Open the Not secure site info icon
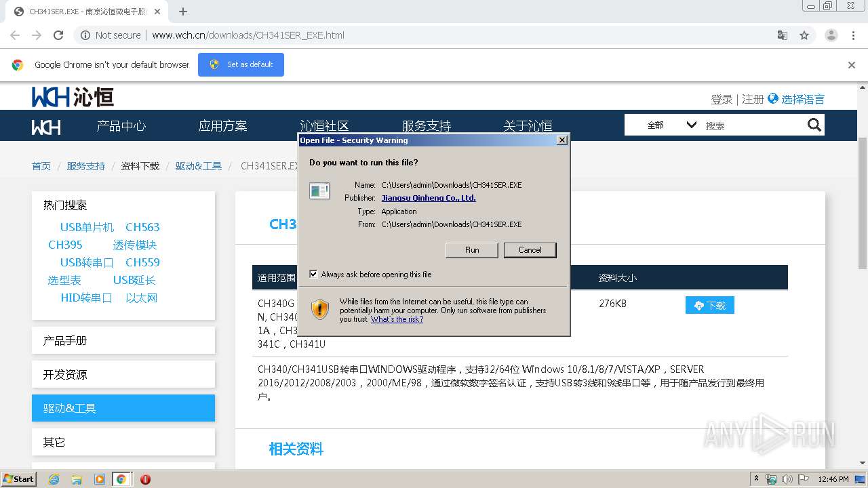 pos(85,35)
